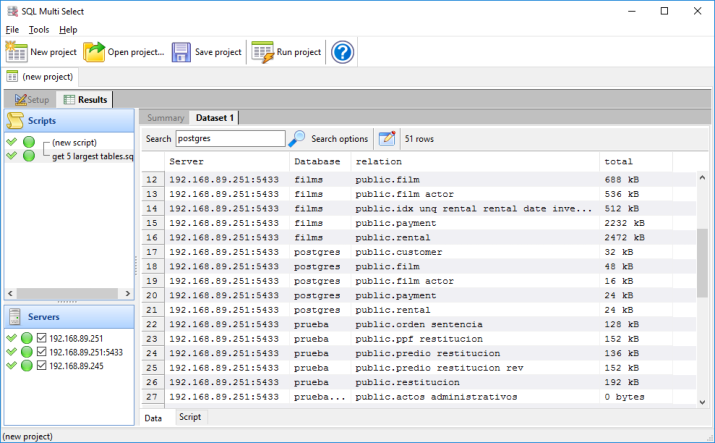Switch to the Setup tab
This screenshot has height=443, width=715.
coord(32,100)
